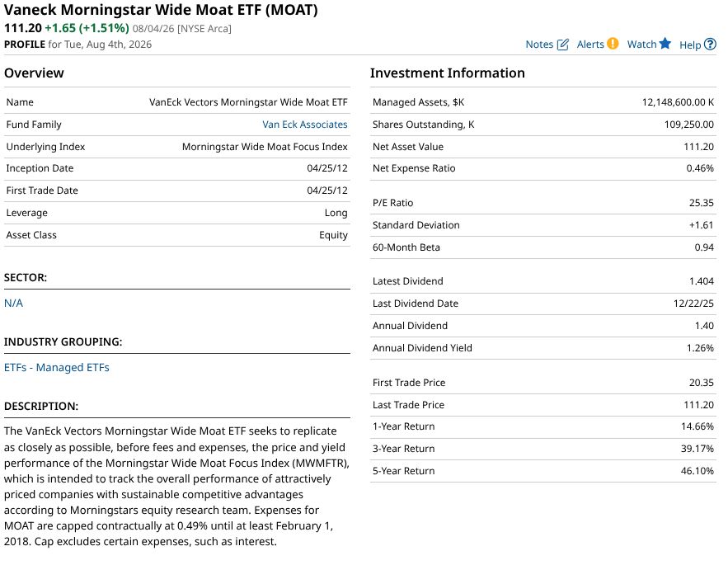The image size is (728, 565).
Task: Select the Managed Assets value 12,148,600.00 K
Action: pyautogui.click(x=678, y=102)
